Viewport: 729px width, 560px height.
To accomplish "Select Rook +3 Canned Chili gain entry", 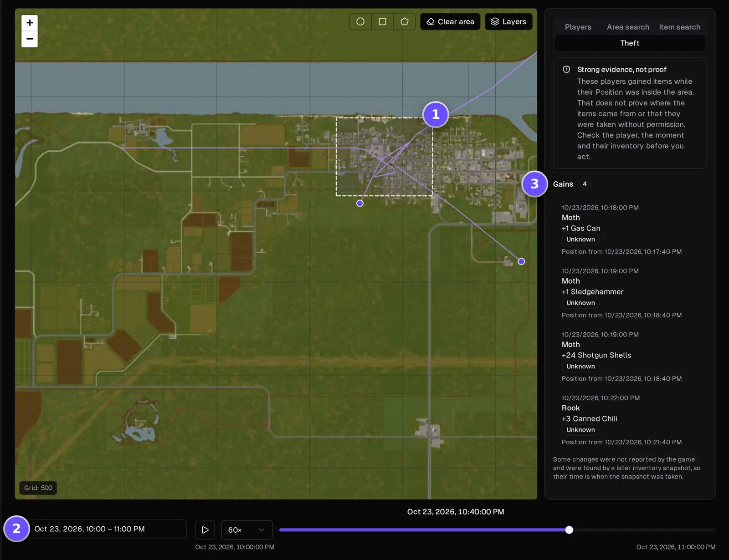I will (x=630, y=420).
